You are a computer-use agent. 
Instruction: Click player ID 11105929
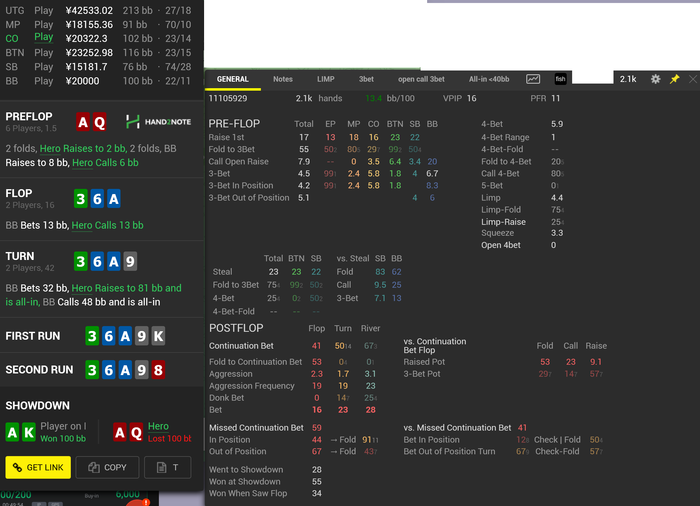(228, 98)
